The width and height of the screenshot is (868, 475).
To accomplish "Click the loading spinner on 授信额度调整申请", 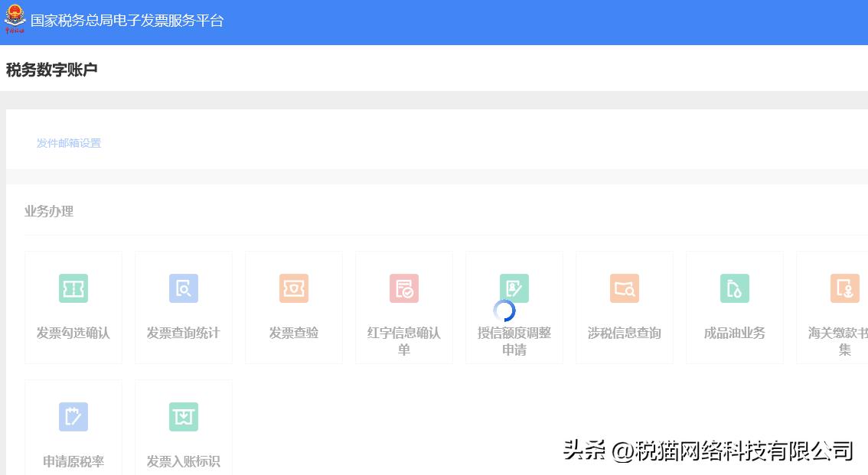I will pyautogui.click(x=505, y=312).
